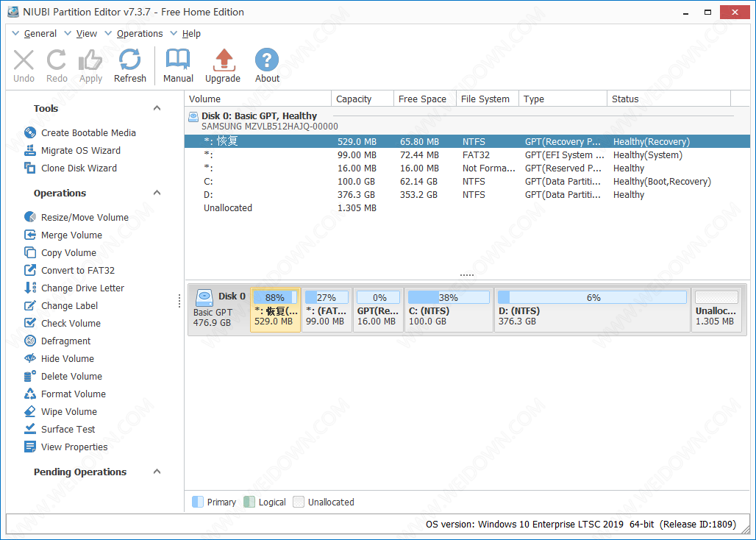Select the Unallocated row in list
Image resolution: width=756 pixels, height=540 pixels.
[467, 208]
